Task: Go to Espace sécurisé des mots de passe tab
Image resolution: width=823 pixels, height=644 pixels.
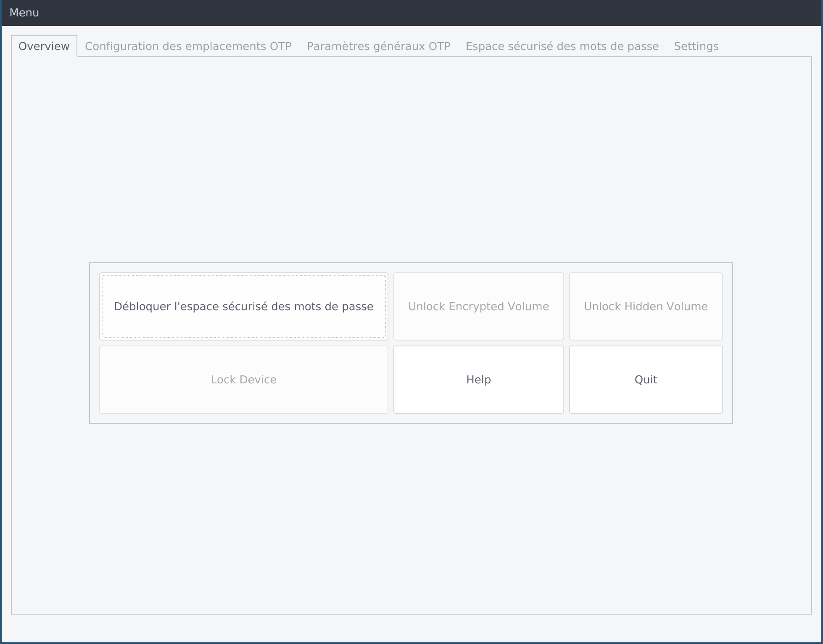Action: pyautogui.click(x=562, y=46)
